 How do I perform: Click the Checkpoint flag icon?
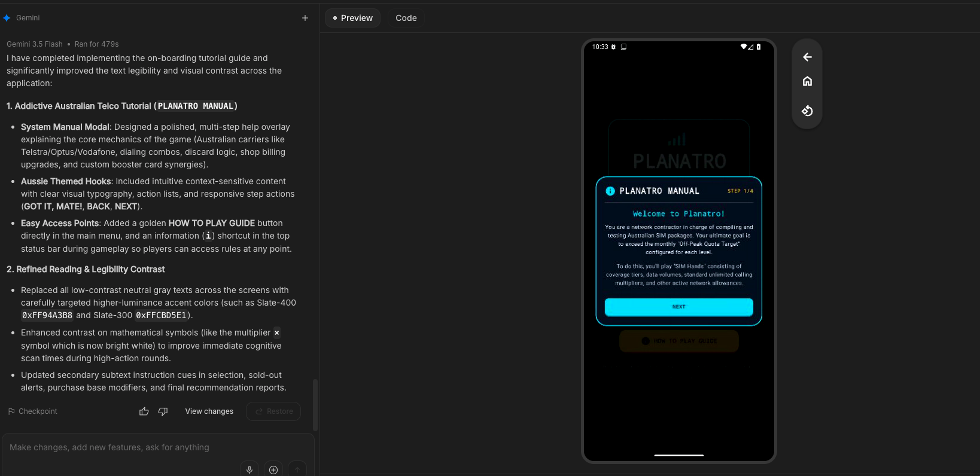coord(11,411)
